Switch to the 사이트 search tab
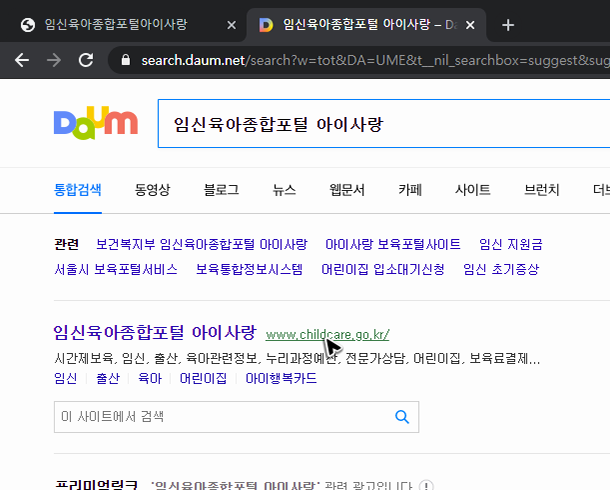 (473, 190)
